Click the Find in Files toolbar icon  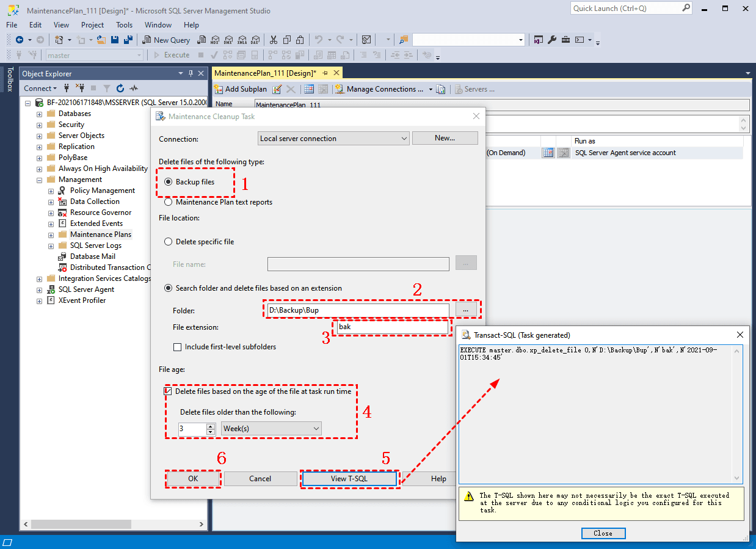pyautogui.click(x=404, y=40)
